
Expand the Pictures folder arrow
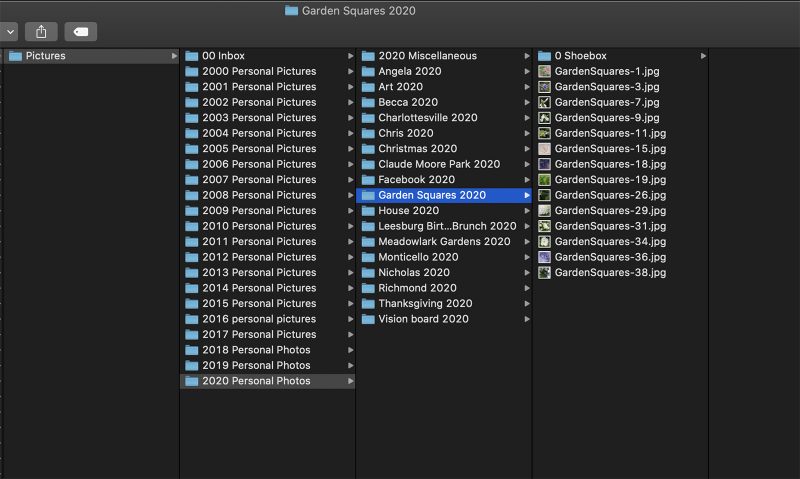[174, 56]
